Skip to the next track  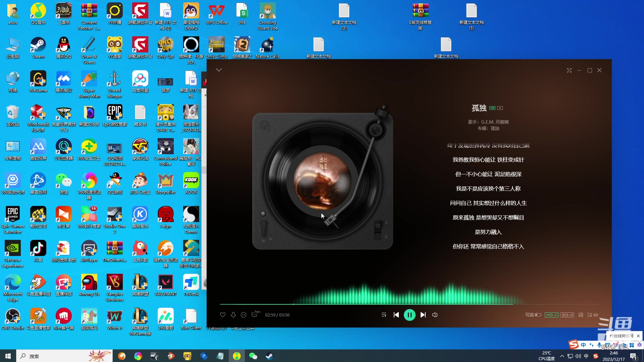tap(423, 315)
